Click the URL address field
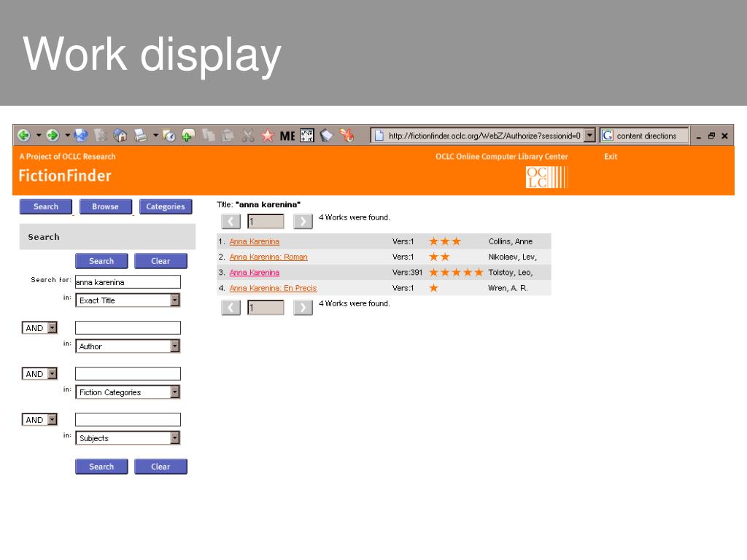The width and height of the screenshot is (747, 560). [x=484, y=136]
